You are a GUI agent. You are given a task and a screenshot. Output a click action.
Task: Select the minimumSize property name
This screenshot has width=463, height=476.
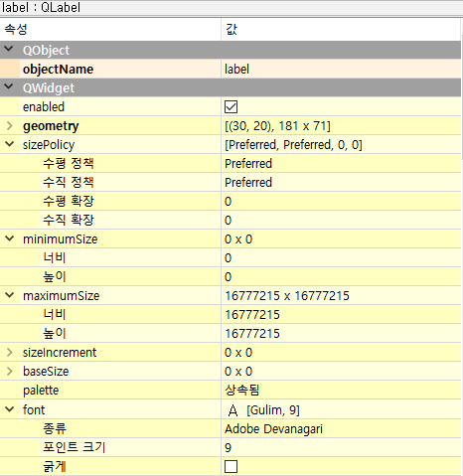(61, 239)
